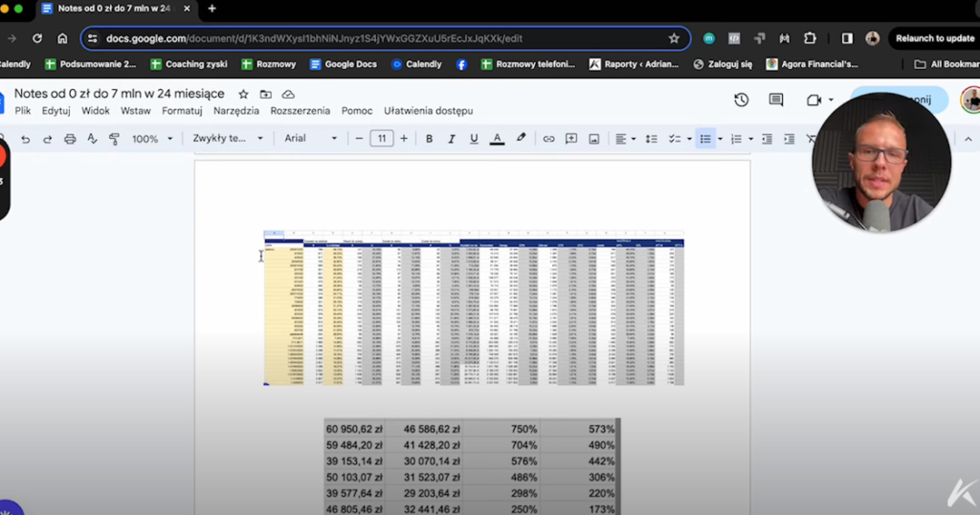Select the paint format roller icon
Image resolution: width=980 pixels, height=515 pixels.
pos(114,139)
